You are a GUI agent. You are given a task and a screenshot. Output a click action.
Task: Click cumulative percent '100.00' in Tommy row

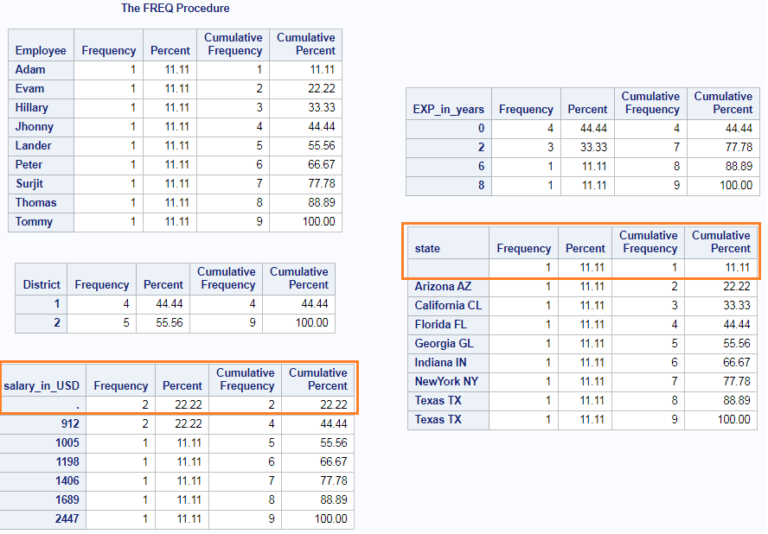pos(319,222)
